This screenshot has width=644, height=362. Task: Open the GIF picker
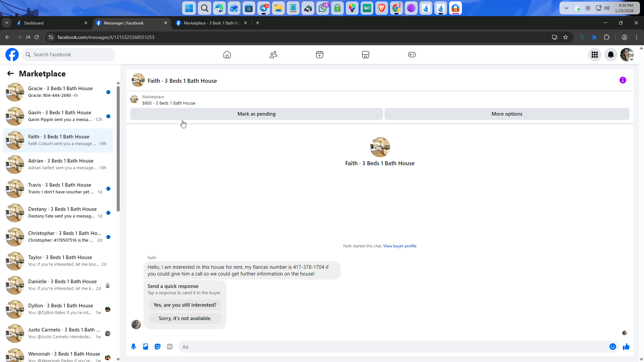click(170, 347)
